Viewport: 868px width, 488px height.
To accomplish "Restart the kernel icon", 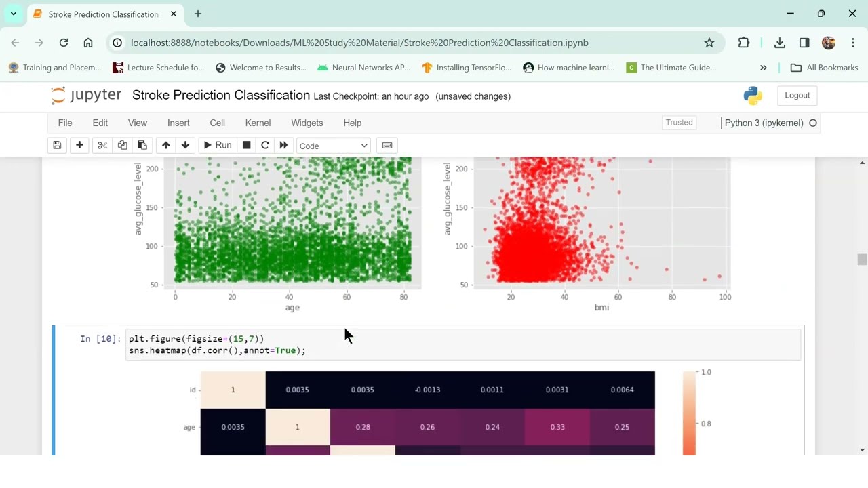I will (x=265, y=146).
